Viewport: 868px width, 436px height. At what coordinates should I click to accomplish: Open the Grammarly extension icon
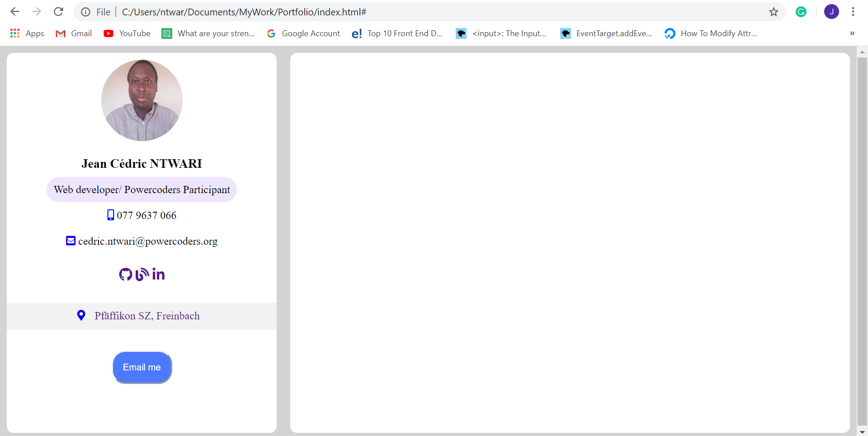[x=801, y=12]
